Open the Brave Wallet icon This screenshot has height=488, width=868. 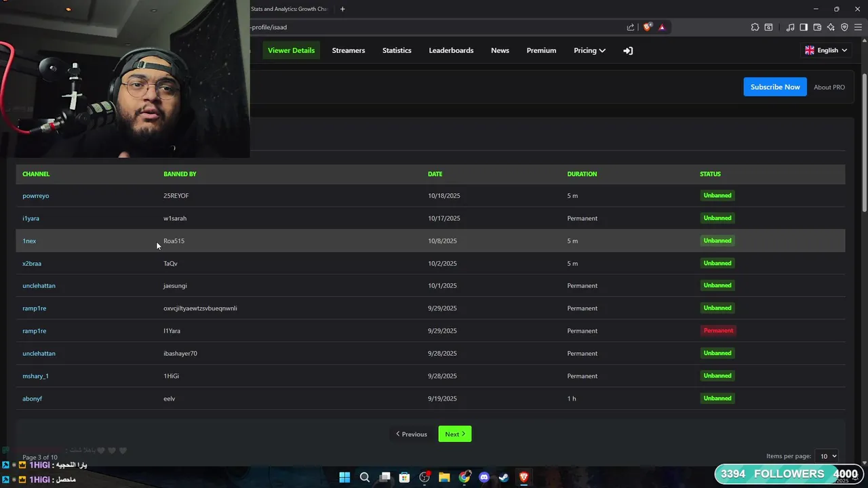tap(817, 27)
